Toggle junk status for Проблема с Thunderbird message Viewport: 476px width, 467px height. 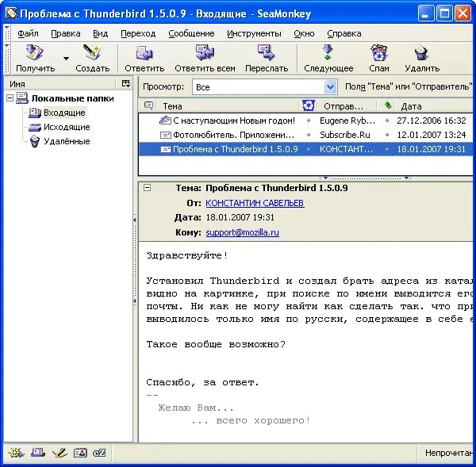pos(309,149)
